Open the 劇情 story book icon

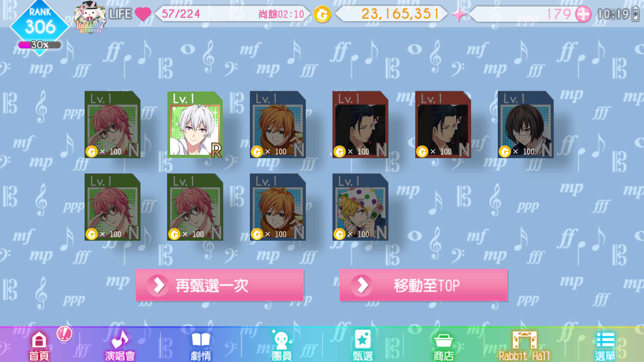[201, 345]
